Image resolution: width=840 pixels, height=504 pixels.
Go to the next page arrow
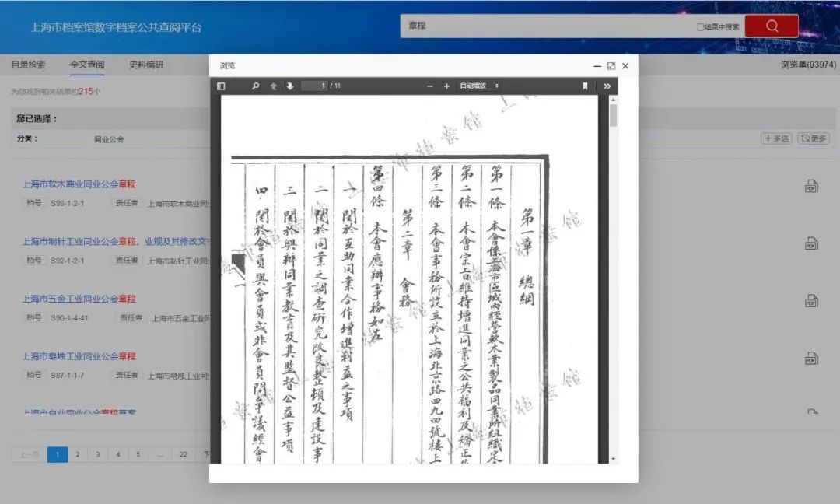(289, 86)
